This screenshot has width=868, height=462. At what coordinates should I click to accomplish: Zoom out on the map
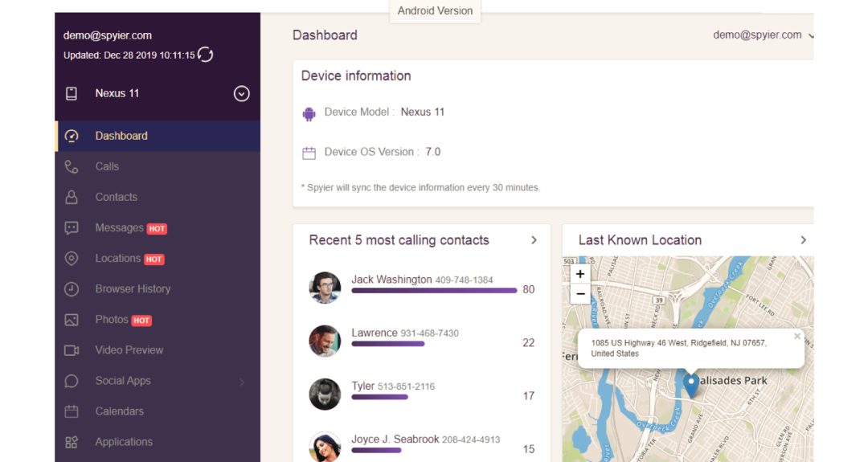click(x=580, y=294)
